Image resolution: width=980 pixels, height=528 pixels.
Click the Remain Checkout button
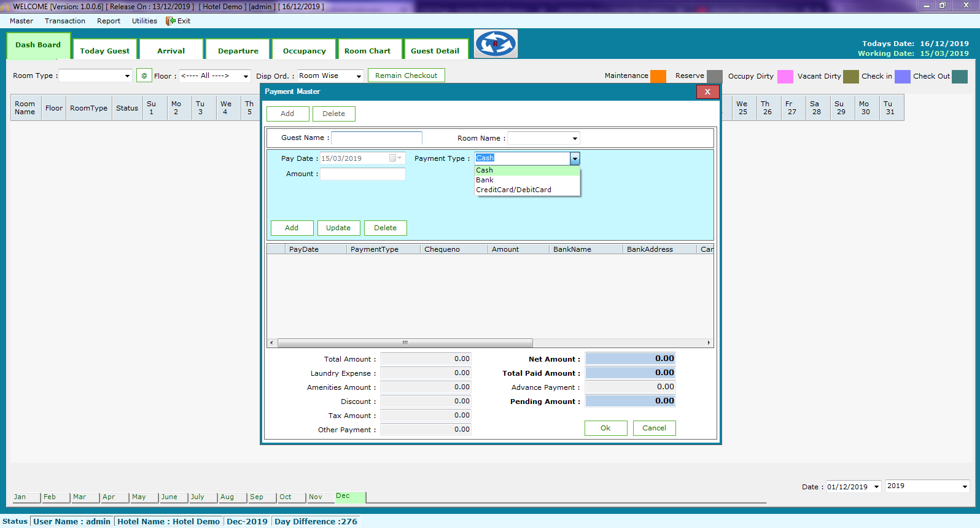pos(406,76)
